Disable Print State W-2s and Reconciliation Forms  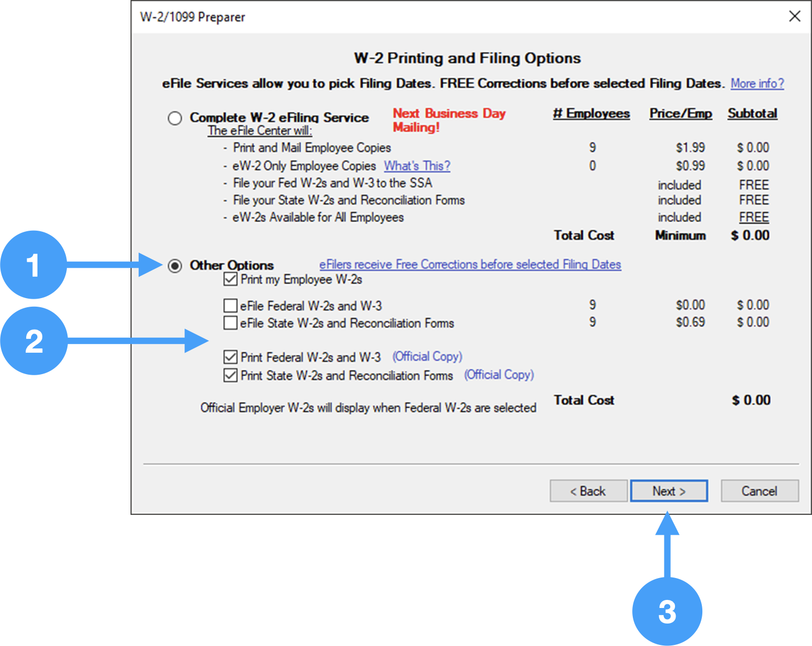[231, 375]
